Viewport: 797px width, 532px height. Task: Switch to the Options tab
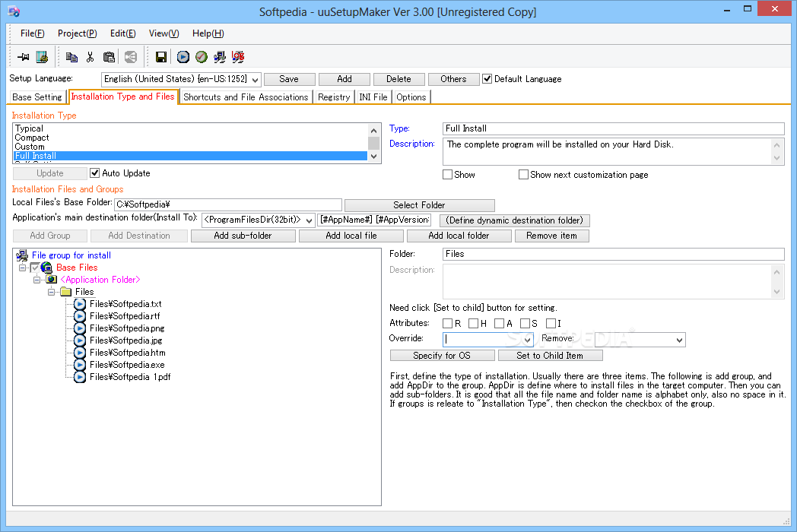click(x=411, y=97)
